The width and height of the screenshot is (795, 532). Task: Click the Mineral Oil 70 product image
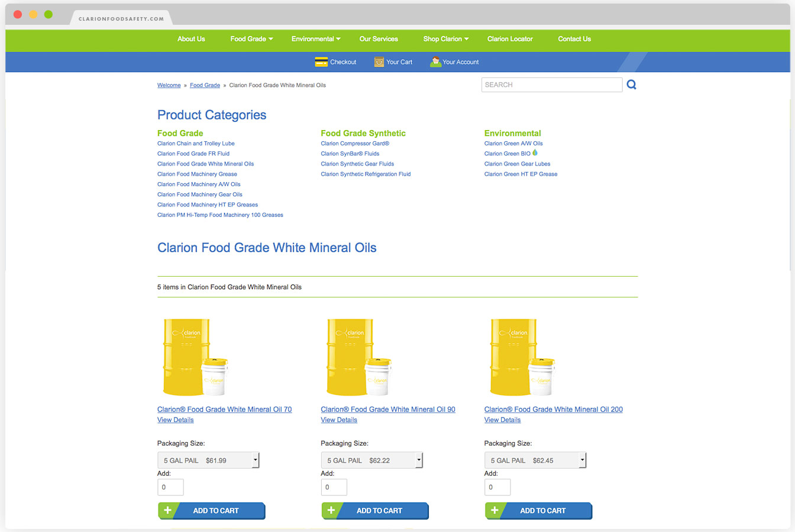click(195, 357)
